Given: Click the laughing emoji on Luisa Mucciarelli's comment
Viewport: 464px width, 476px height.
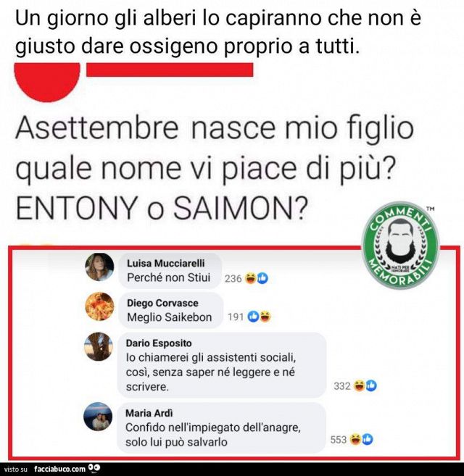Looking at the screenshot, I should click(251, 278).
